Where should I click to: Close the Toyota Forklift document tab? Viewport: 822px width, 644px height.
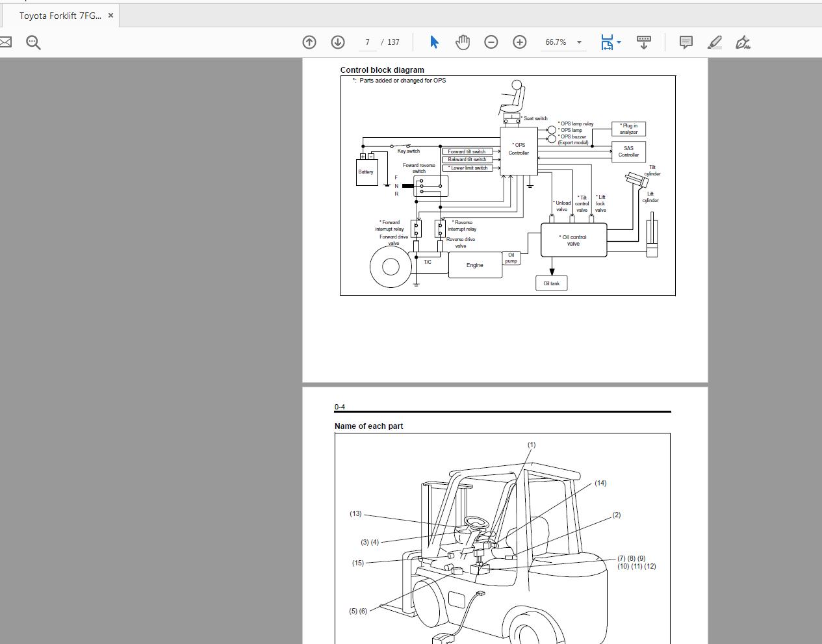click(x=110, y=16)
